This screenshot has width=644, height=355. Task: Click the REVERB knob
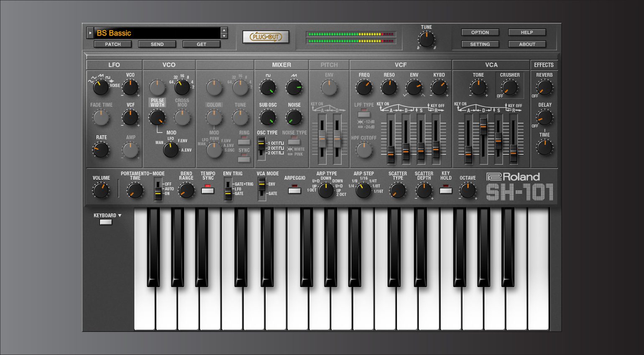(544, 88)
